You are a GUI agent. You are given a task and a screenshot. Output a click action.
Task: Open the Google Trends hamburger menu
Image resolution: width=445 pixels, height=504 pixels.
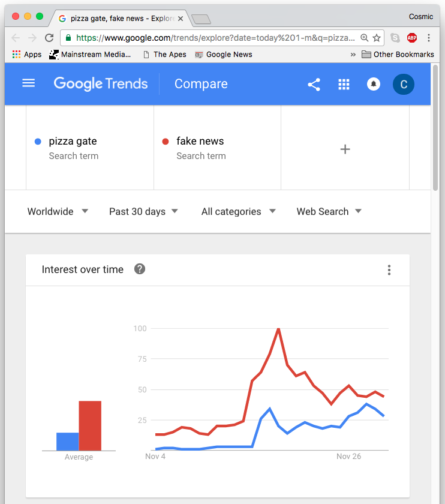tap(28, 83)
